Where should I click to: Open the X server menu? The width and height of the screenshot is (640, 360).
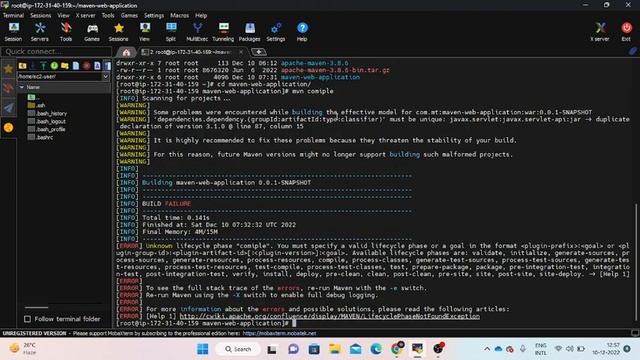click(85, 16)
